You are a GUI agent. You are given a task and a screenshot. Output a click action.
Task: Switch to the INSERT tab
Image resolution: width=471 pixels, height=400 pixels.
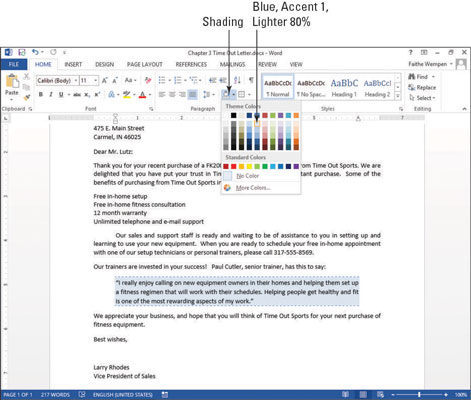73,64
